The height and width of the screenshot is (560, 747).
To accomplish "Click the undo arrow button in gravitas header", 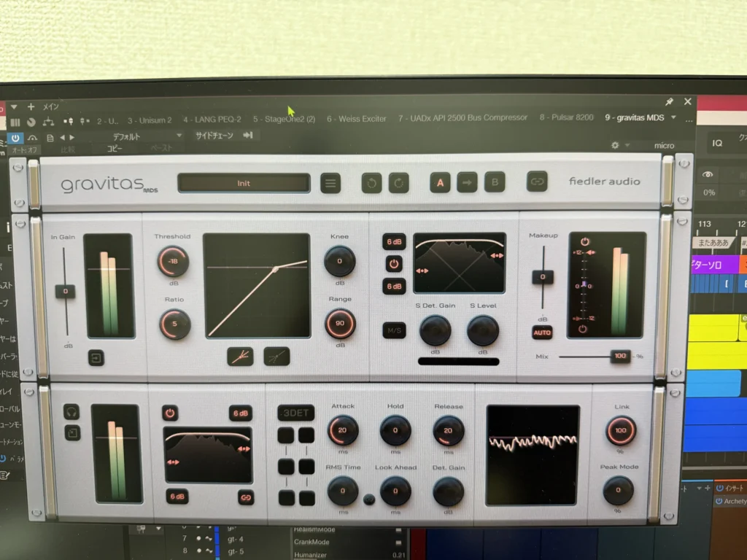I will (371, 183).
